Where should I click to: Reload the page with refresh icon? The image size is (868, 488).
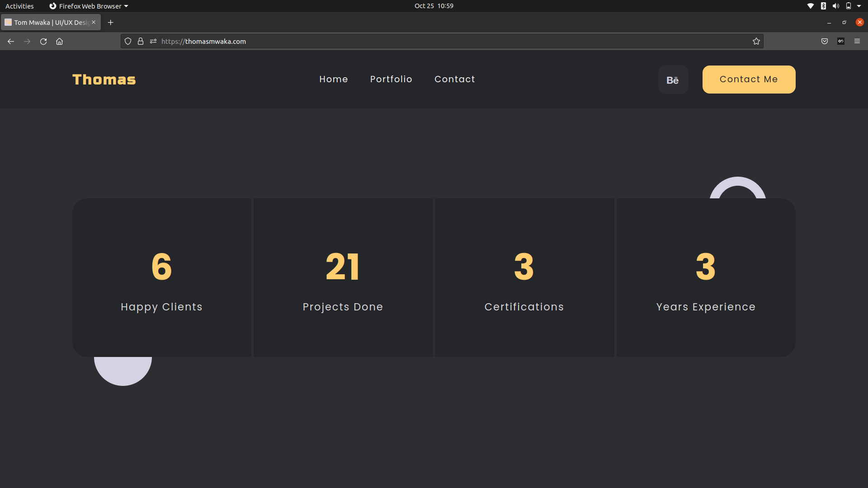(x=43, y=42)
